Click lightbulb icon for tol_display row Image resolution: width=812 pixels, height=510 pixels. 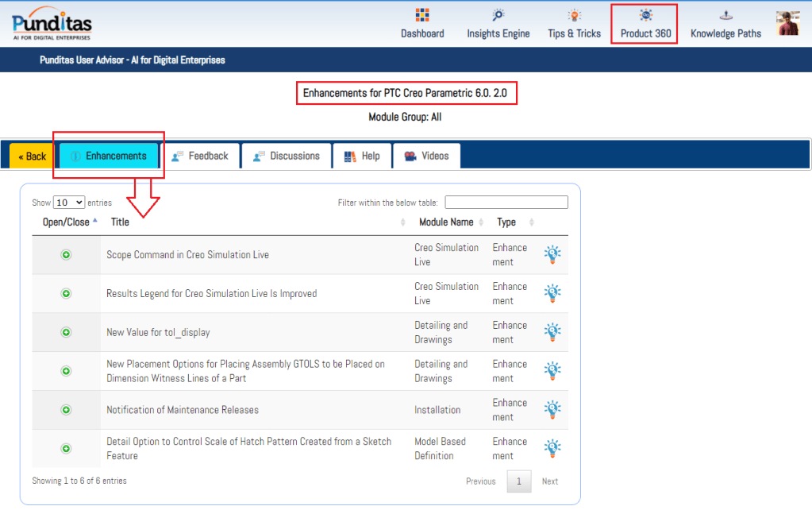point(552,332)
